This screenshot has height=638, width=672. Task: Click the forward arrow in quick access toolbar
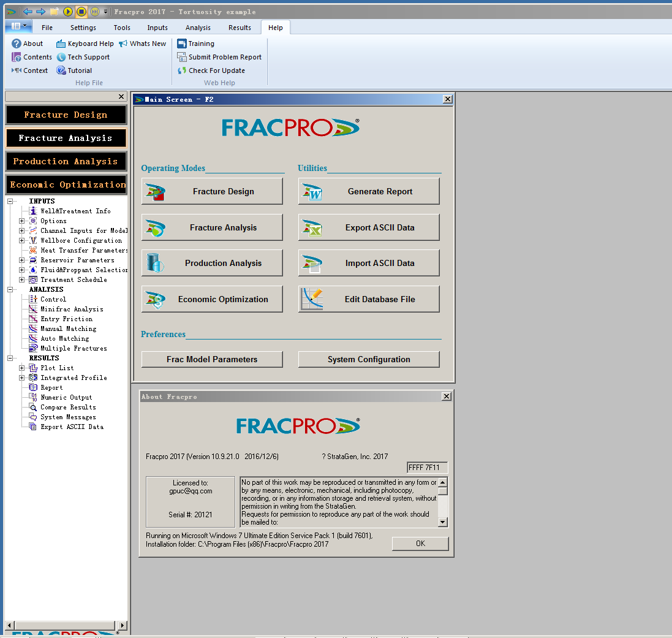pyautogui.click(x=40, y=12)
